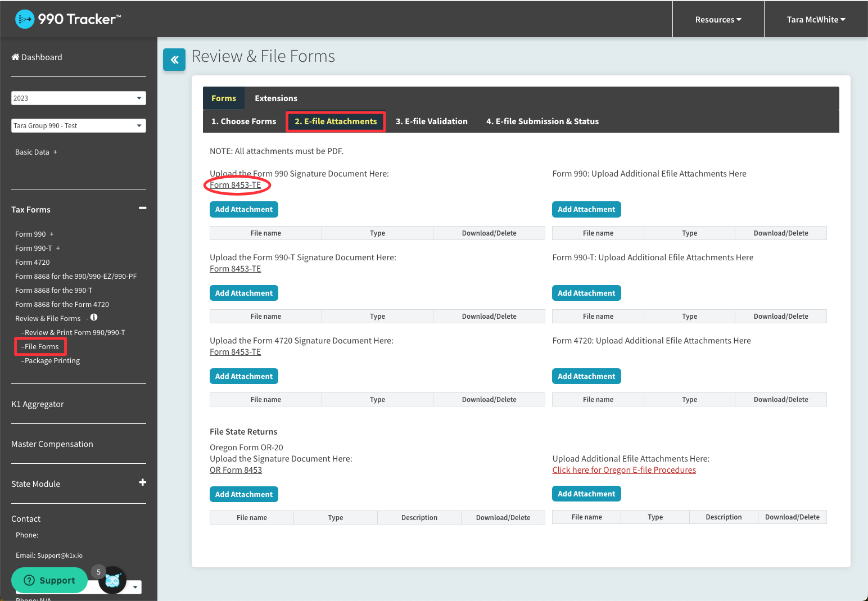Collapse sidebar with double-chevron button
Screen dimensions: 868x601
click(174, 60)
